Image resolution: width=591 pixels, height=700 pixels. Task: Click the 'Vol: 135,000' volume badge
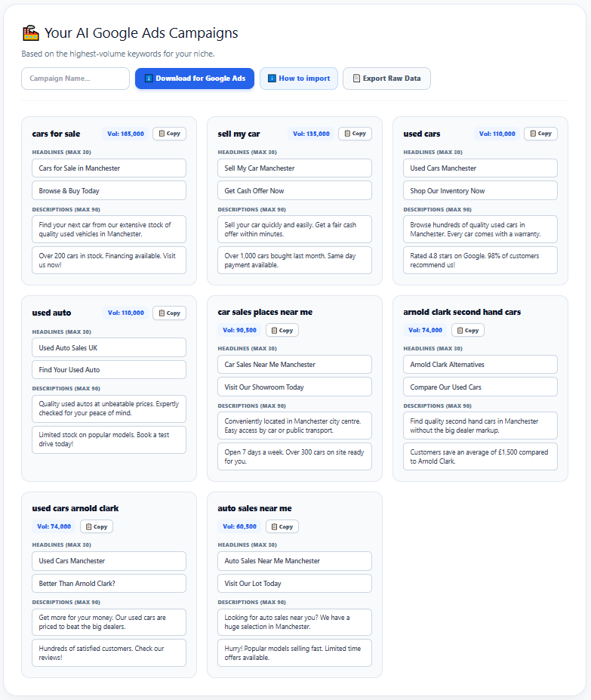[x=311, y=134]
